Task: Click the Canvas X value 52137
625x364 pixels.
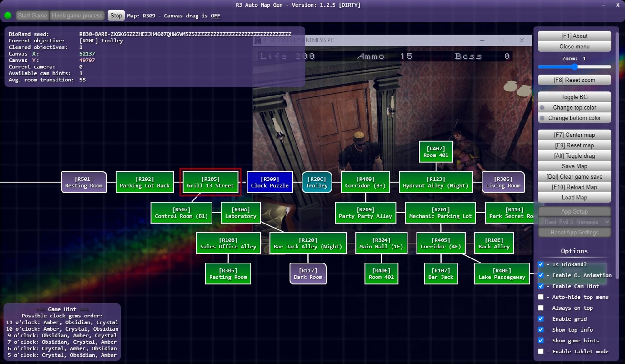Action: tap(87, 54)
